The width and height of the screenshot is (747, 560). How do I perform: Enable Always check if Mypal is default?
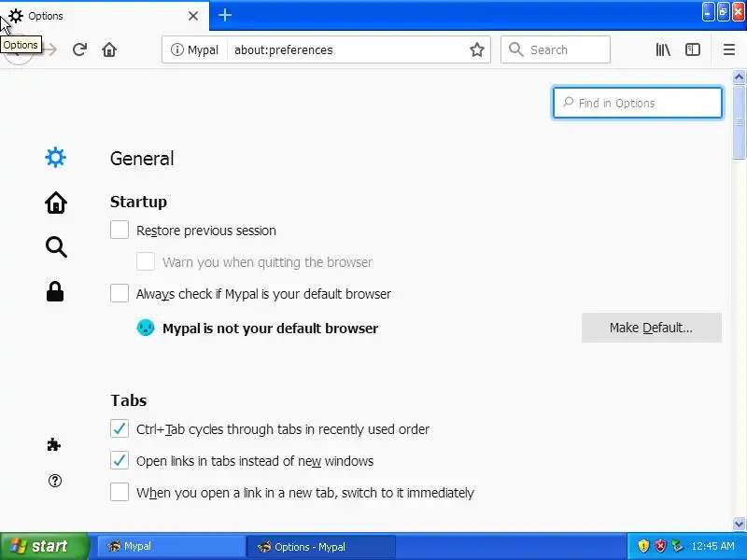click(x=120, y=293)
